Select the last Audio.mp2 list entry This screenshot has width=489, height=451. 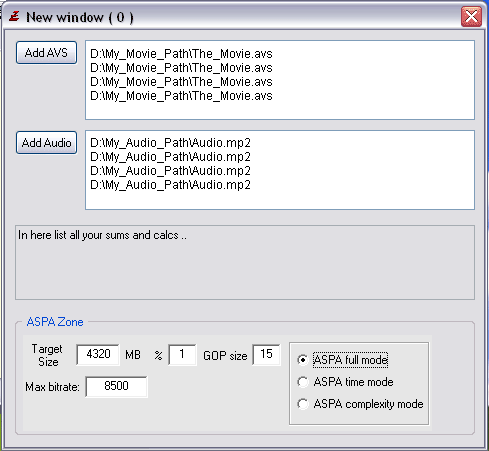170,185
